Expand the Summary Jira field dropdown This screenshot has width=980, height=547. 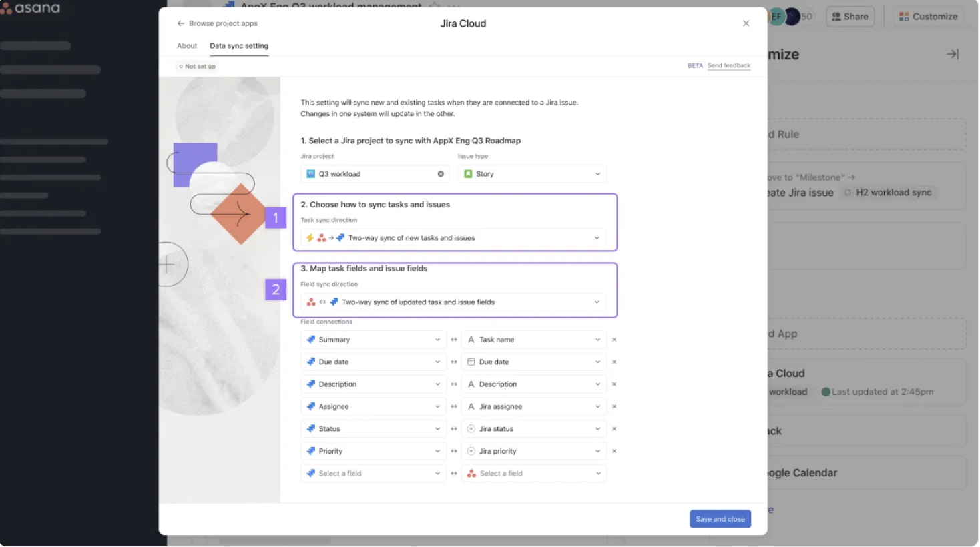373,340
